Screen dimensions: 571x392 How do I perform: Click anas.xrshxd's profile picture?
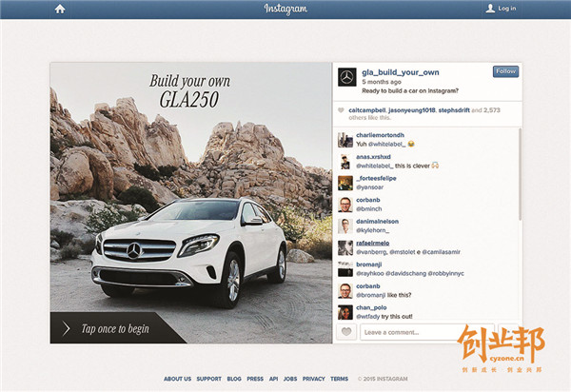tap(345, 161)
